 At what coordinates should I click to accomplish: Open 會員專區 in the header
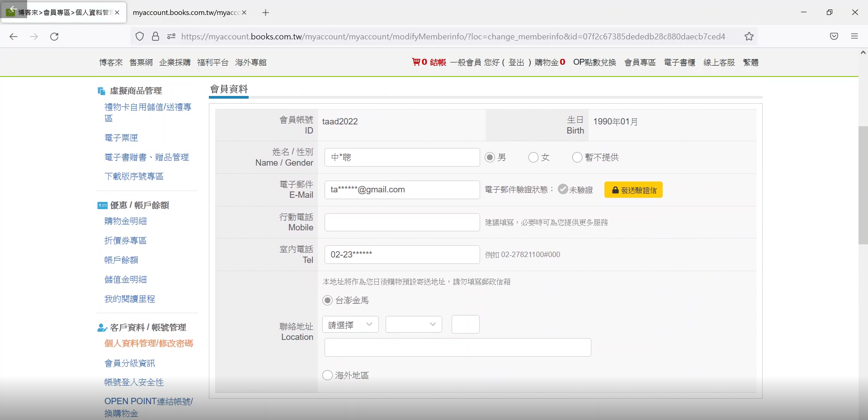point(640,62)
